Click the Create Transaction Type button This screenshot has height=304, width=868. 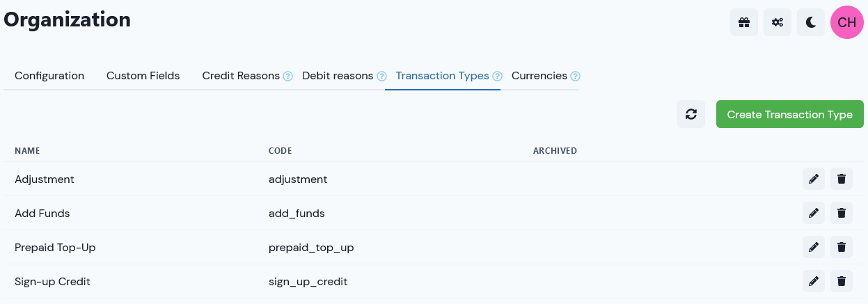790,114
